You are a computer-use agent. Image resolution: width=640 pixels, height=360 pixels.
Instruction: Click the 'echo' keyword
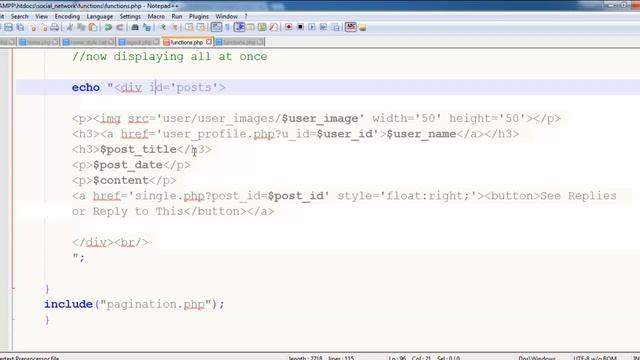[x=86, y=87]
